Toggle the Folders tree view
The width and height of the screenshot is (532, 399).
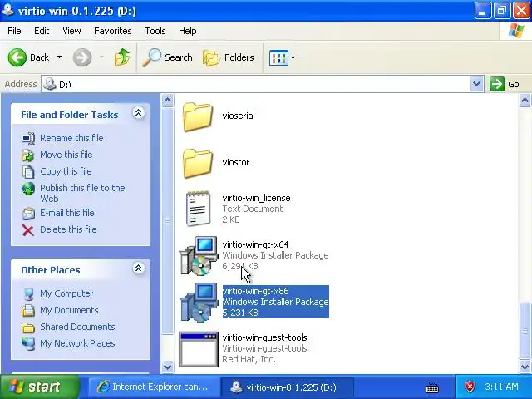(x=229, y=57)
